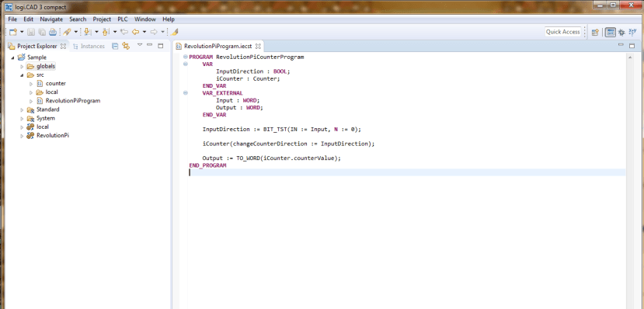Toggle Link with Editor in Project Explorer
Screen dimensions: 644x309
(126, 46)
